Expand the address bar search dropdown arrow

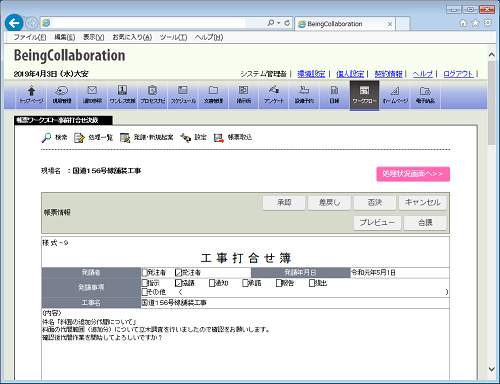278,23
